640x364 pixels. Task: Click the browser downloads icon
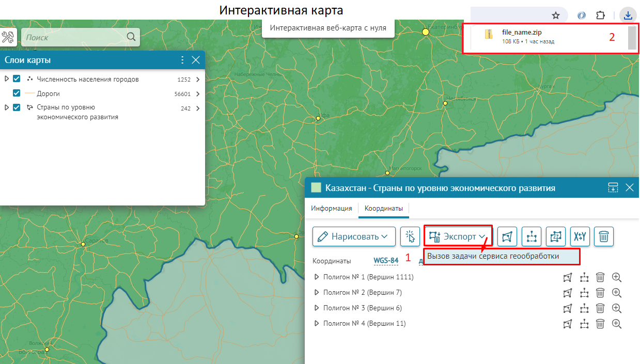click(x=628, y=15)
